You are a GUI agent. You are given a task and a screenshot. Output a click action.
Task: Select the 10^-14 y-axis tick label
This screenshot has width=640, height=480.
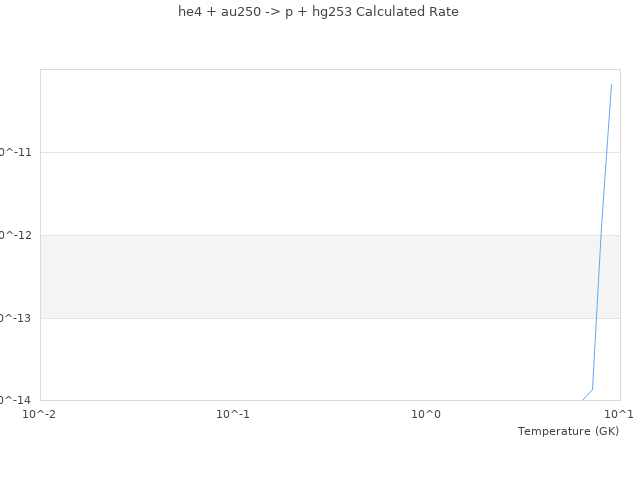pyautogui.click(x=16, y=400)
